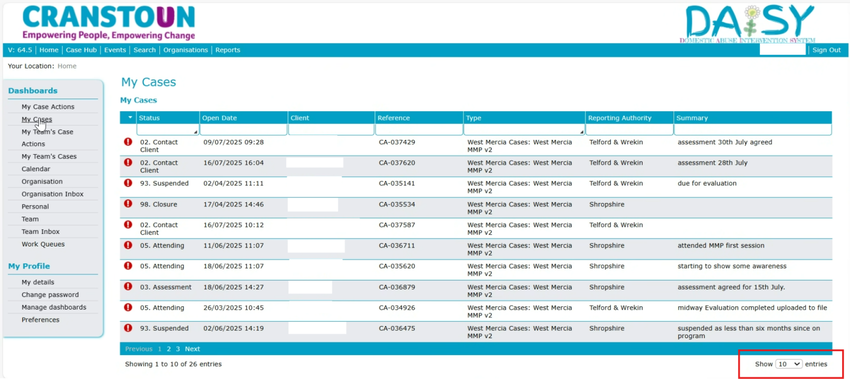
Task: Click the Reporting Authority filter field
Action: [x=629, y=130]
